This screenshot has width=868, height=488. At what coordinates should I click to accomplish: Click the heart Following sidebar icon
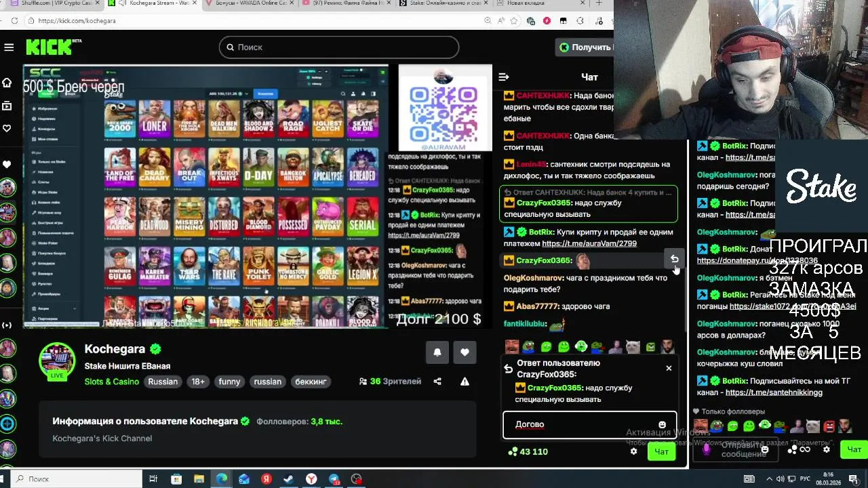pos(7,128)
